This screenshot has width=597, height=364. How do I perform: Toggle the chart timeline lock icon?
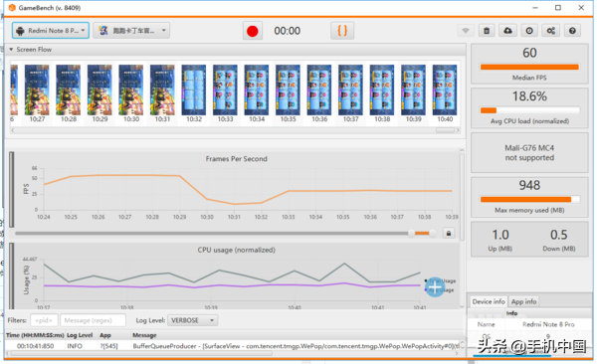[x=449, y=233]
